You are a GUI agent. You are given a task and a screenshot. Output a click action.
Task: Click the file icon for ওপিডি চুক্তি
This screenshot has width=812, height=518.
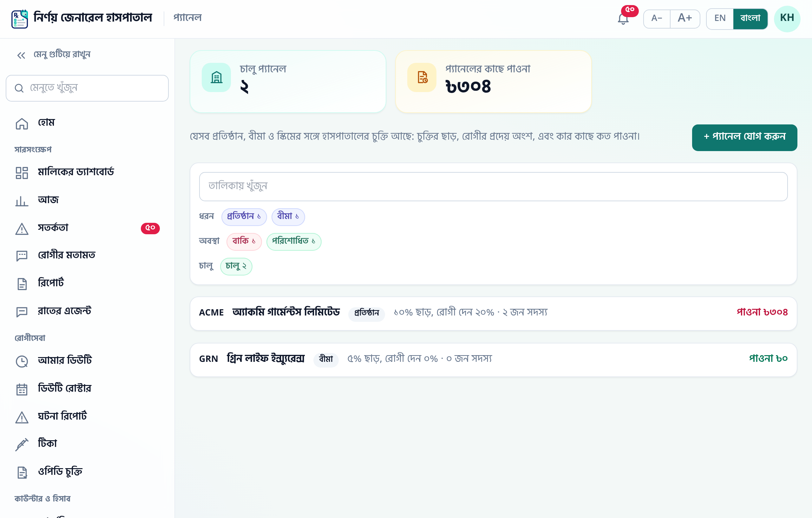[x=22, y=472]
